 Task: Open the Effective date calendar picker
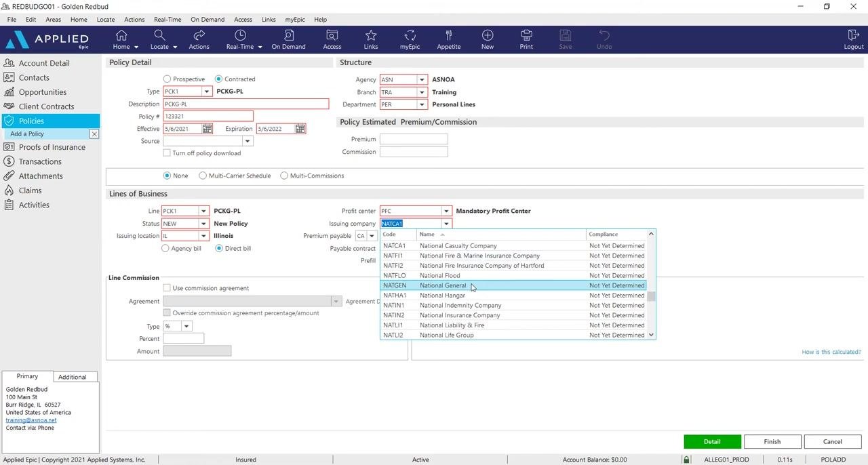tap(208, 129)
